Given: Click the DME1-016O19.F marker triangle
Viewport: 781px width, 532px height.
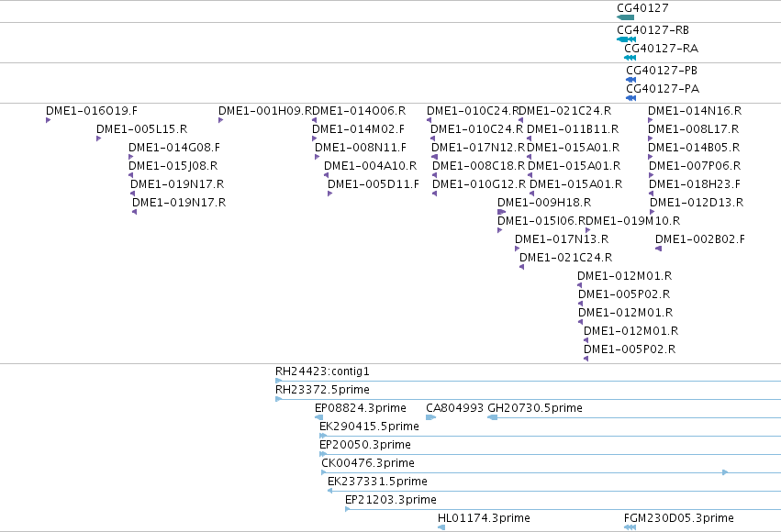Looking at the screenshot, I should pyautogui.click(x=49, y=120).
